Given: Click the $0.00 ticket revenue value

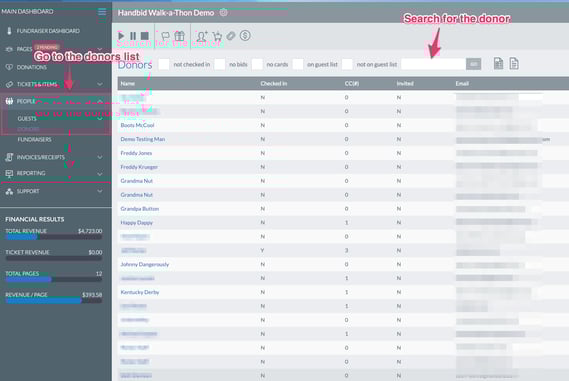Looking at the screenshot, I should [95, 252].
